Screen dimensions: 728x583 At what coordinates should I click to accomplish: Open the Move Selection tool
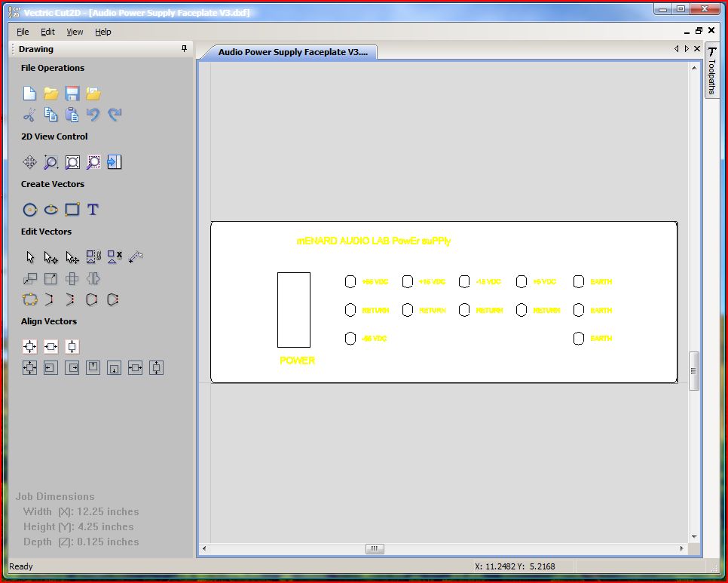click(29, 279)
